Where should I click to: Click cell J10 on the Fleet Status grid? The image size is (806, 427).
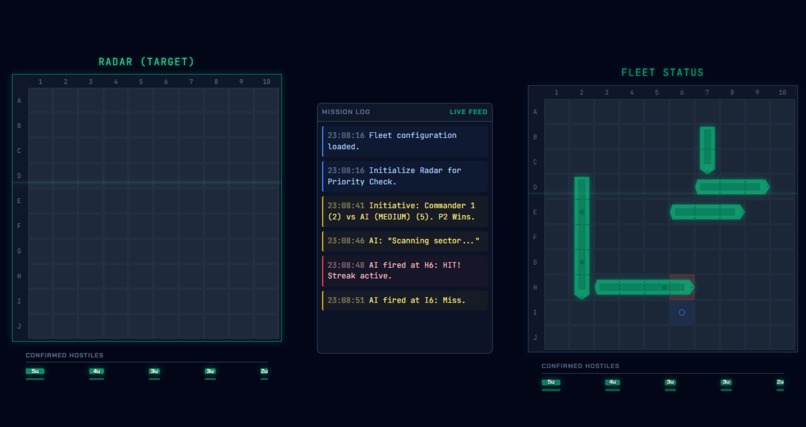pos(782,338)
